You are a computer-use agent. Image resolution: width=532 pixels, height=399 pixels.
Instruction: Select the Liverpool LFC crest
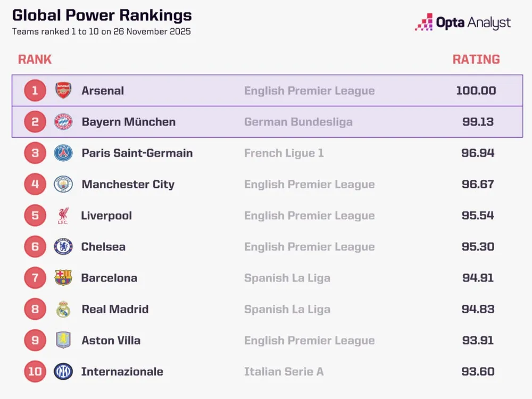coord(63,215)
